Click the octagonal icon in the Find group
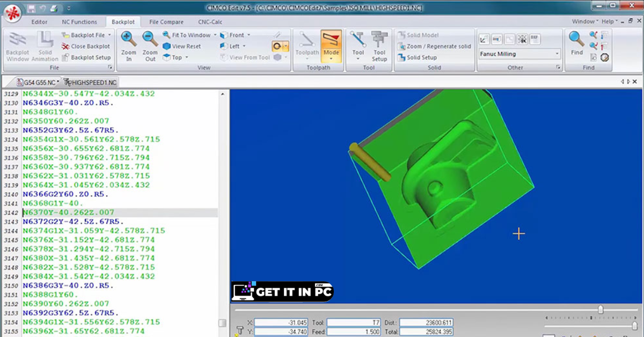Image resolution: width=644 pixels, height=337 pixels. coord(605,57)
